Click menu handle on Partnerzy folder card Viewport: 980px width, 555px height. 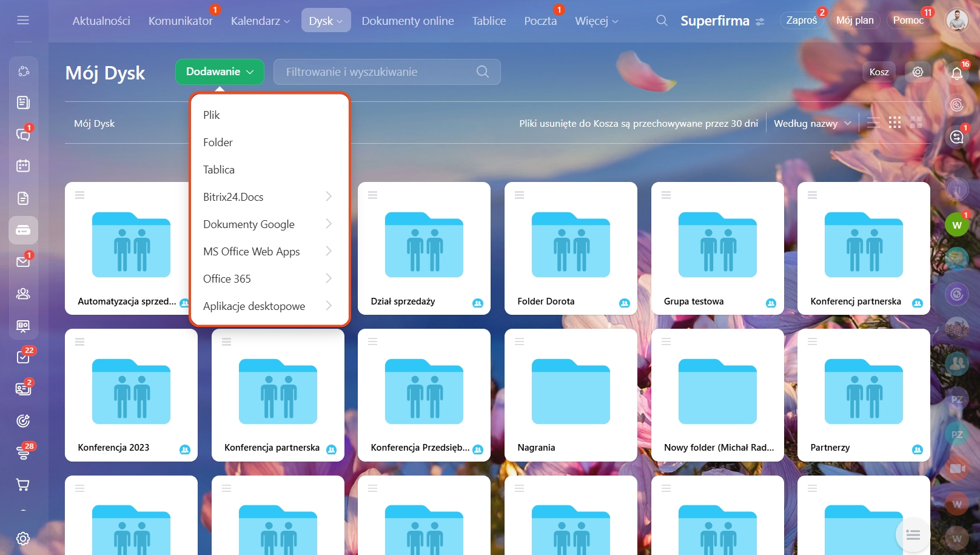(812, 341)
